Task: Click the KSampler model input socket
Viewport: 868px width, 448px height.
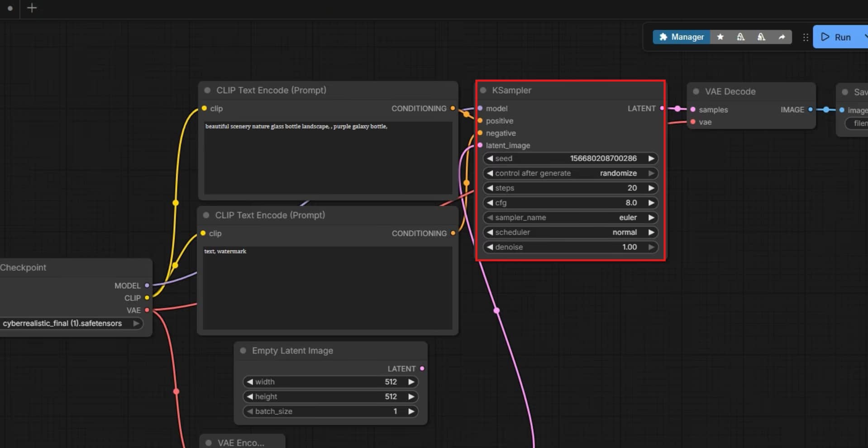Action: click(480, 108)
